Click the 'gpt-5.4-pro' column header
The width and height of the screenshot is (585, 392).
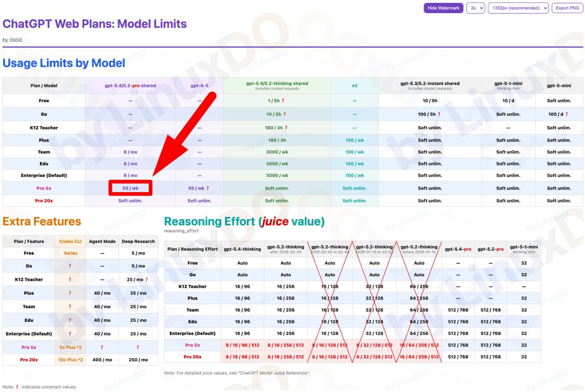click(458, 249)
